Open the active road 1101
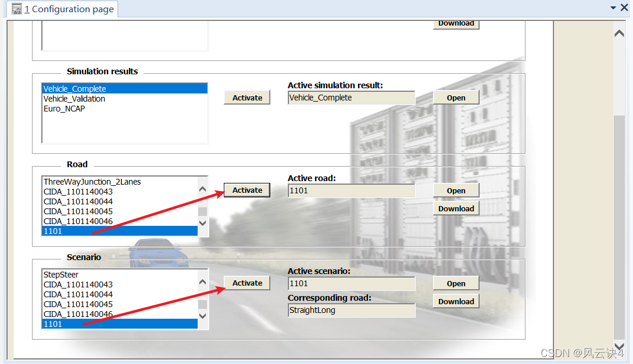The height and width of the screenshot is (364, 633). pos(456,190)
